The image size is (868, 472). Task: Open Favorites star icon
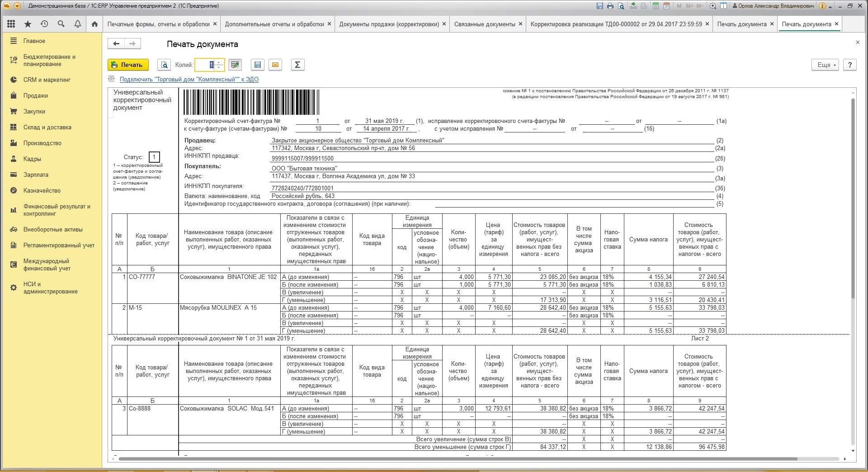point(28,24)
